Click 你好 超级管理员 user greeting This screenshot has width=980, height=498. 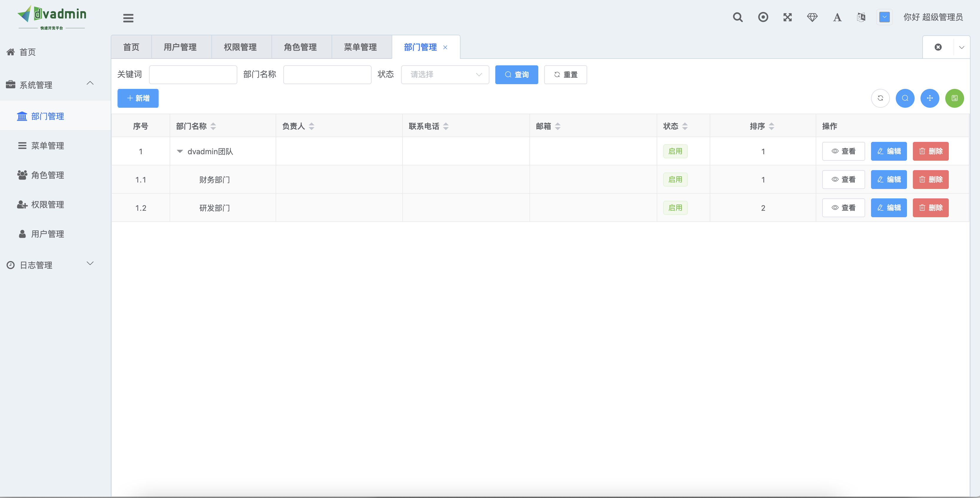point(933,17)
